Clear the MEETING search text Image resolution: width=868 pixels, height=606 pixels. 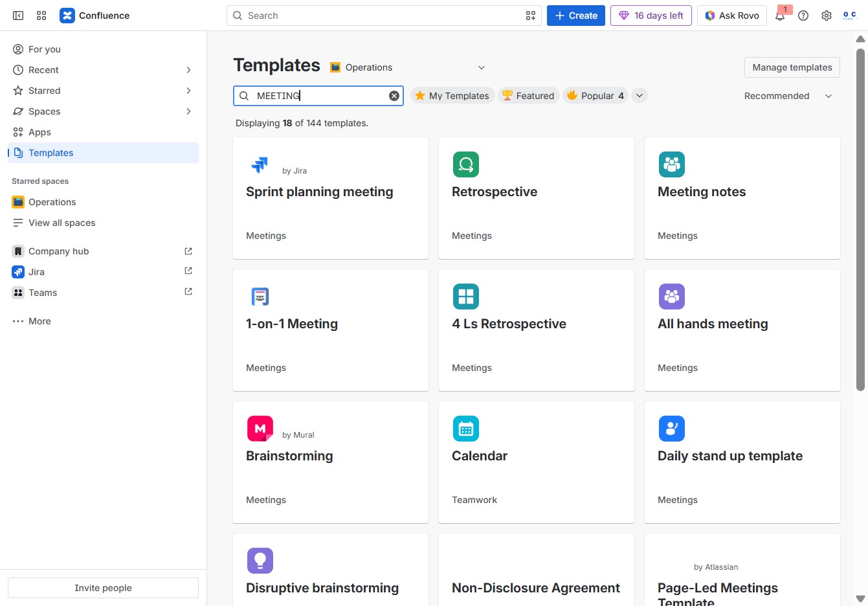tap(394, 96)
